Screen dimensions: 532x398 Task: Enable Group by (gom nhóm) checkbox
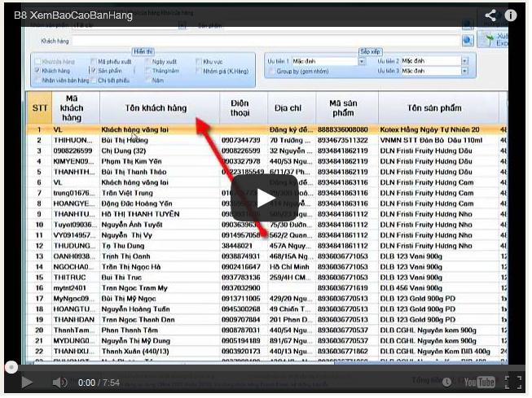(x=272, y=72)
